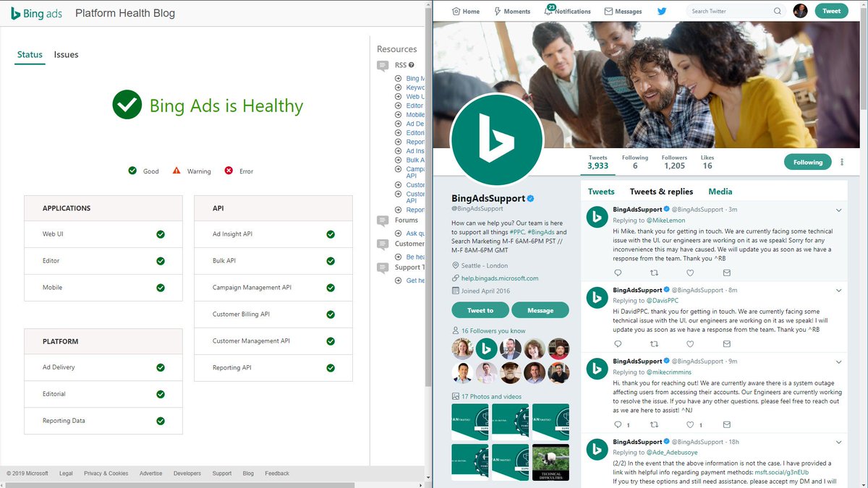Focus the Search Twitter input field
Screen dimensions: 868x488
point(731,12)
